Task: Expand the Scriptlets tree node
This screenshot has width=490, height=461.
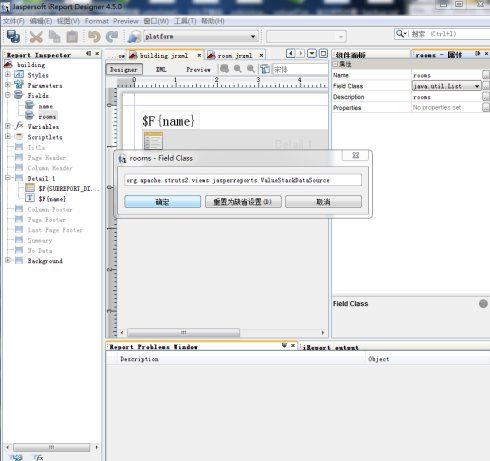Action: point(8,136)
